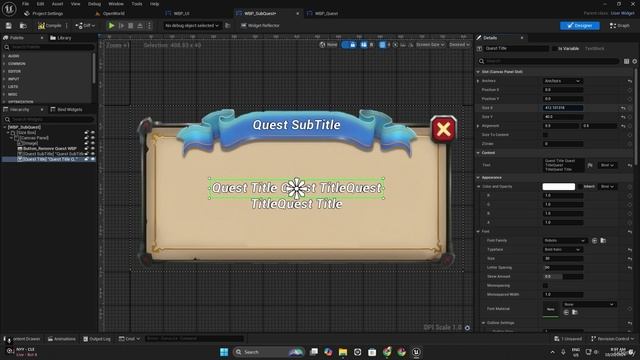This screenshot has width=640, height=360.
Task: Switch to the WBP_Quest tab
Action: click(x=322, y=13)
